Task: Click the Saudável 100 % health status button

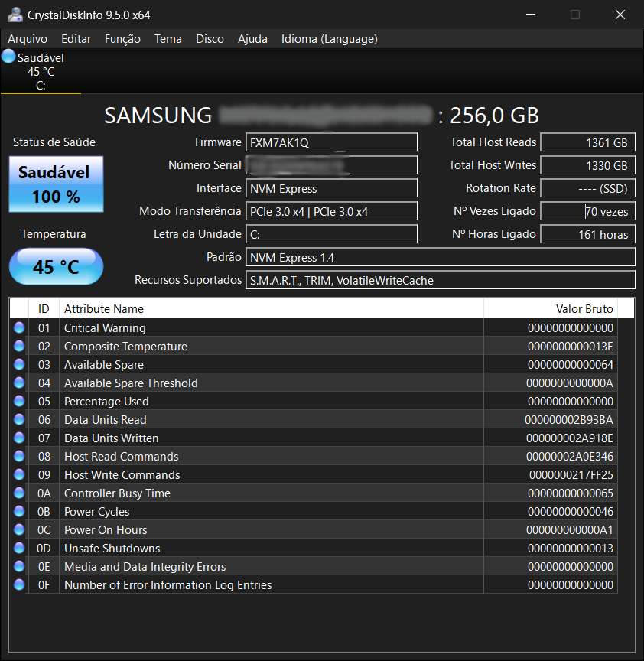Action: pos(56,184)
